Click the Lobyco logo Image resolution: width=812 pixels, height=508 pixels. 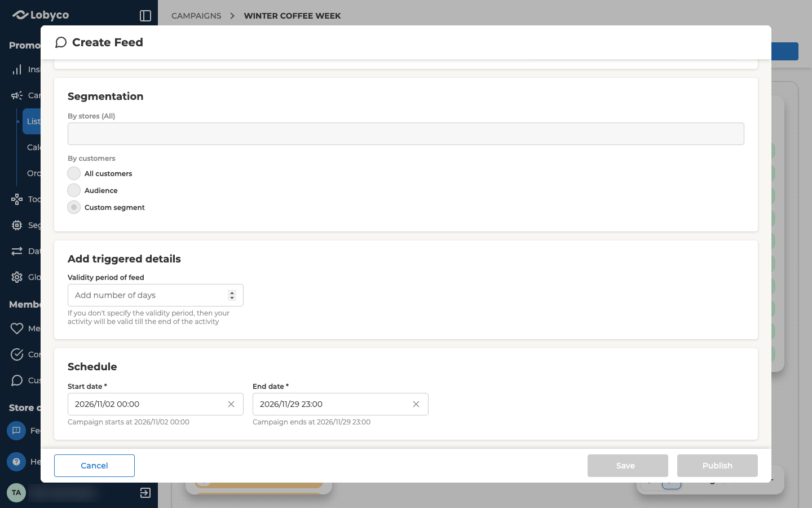(x=41, y=15)
